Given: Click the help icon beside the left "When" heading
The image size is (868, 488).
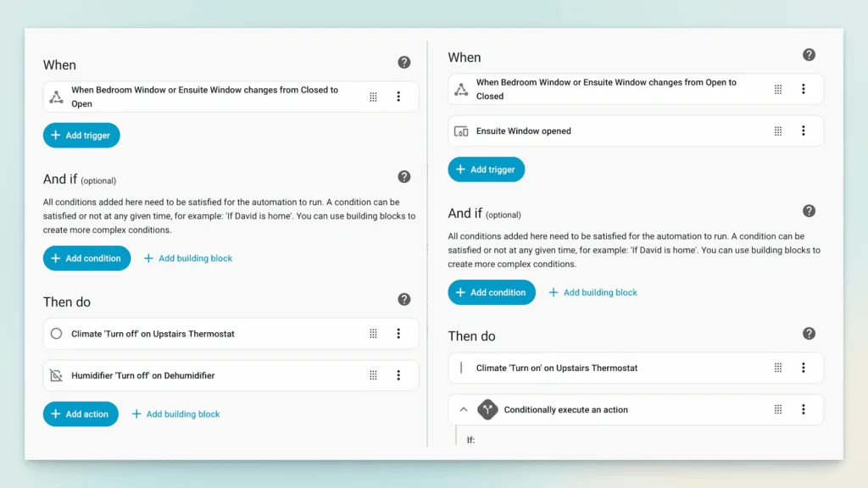Looking at the screenshot, I should click(x=404, y=63).
